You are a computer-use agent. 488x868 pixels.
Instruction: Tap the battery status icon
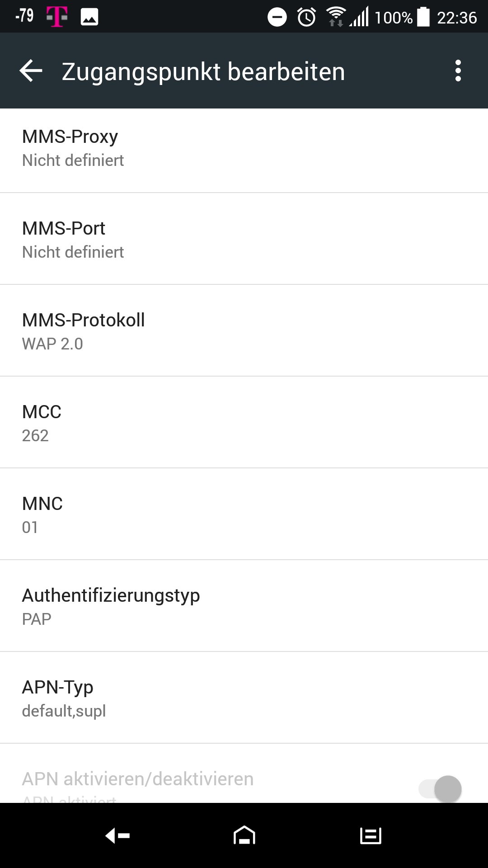click(x=423, y=17)
